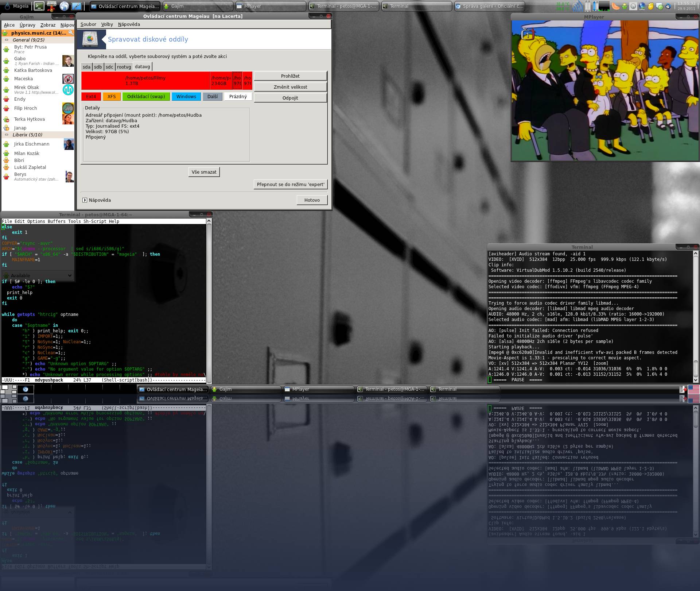Select the Ext4 filesystem swatch
The height and width of the screenshot is (591, 700).
(91, 97)
